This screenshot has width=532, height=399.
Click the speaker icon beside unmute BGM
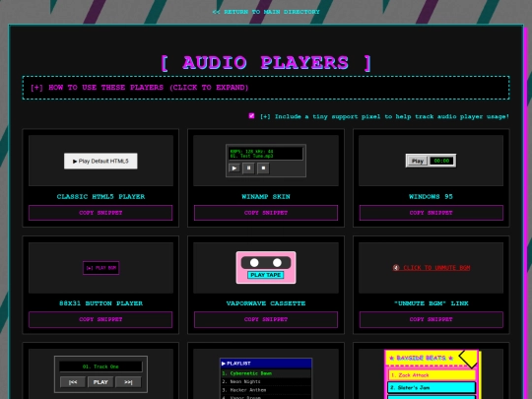point(396,268)
